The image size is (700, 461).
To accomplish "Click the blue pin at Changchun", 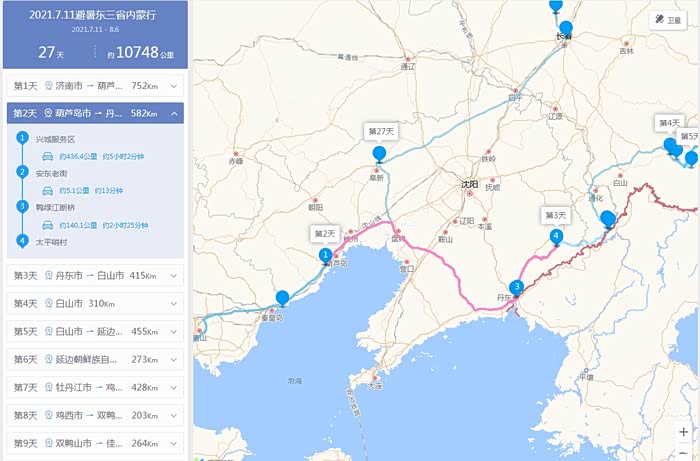I will tap(566, 29).
